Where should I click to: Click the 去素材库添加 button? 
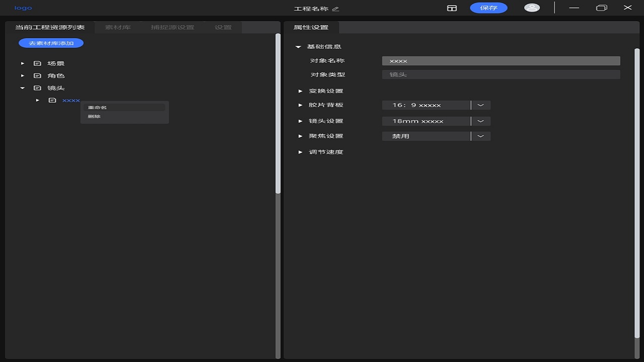[x=51, y=43]
